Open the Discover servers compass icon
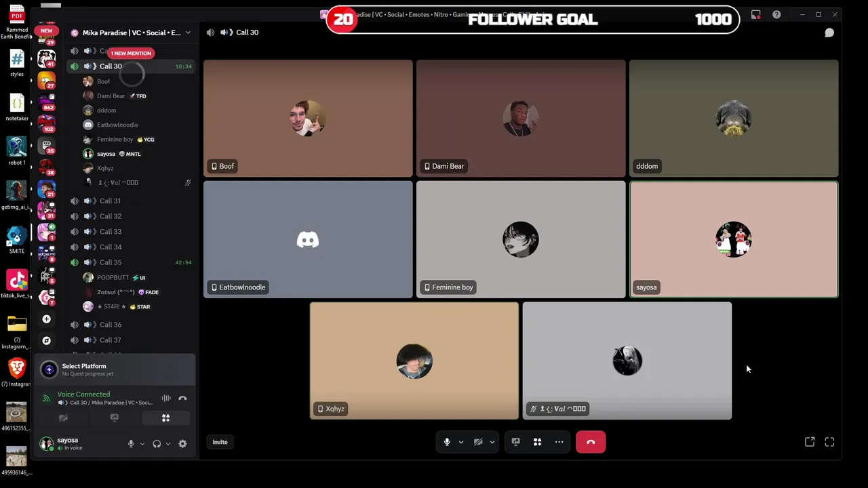The width and height of the screenshot is (868, 488). click(46, 341)
